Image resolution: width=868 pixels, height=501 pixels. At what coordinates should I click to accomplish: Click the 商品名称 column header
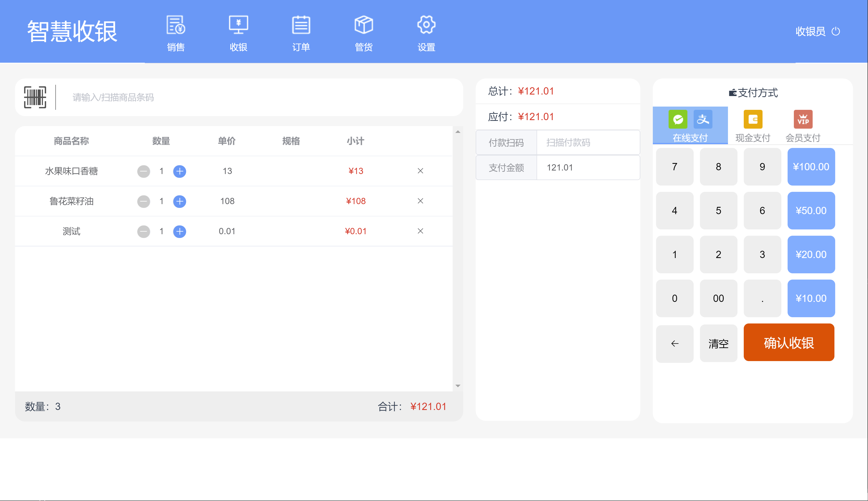pyautogui.click(x=71, y=141)
